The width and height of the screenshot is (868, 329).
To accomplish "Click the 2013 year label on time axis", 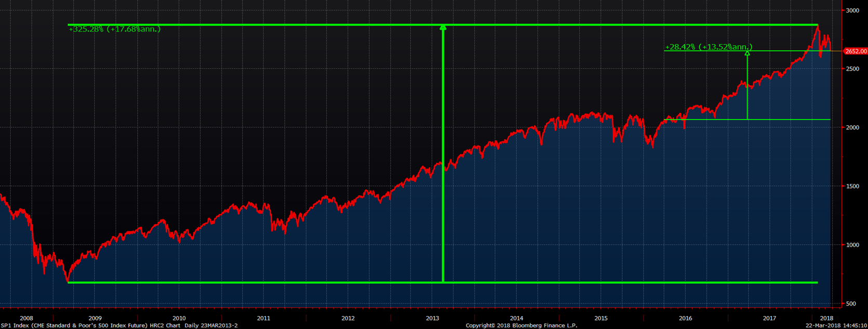I will point(432,318).
